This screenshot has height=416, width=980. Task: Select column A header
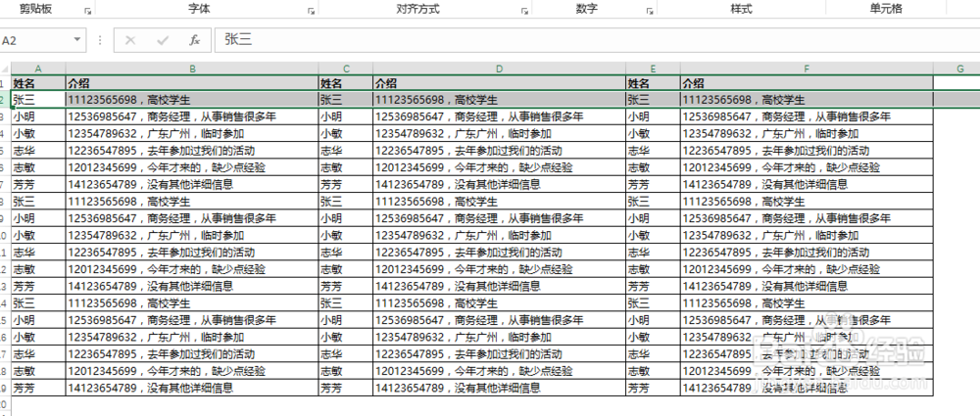click(x=38, y=69)
